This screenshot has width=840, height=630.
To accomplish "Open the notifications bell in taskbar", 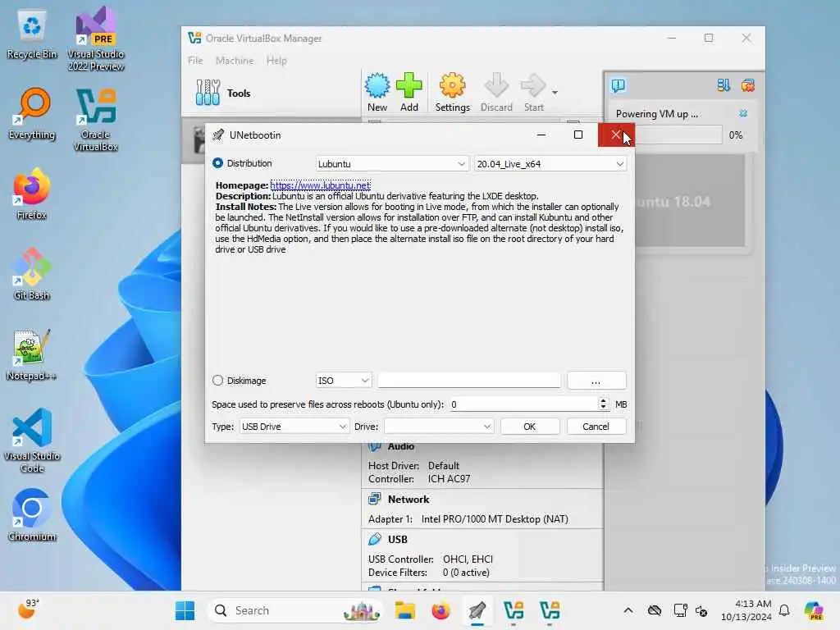I will coord(784,610).
